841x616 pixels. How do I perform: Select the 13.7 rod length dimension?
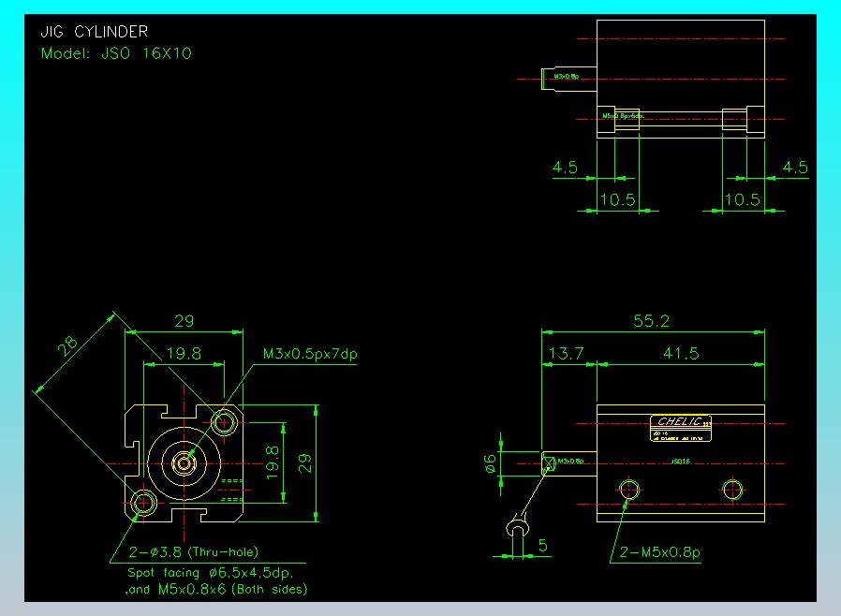click(x=566, y=353)
